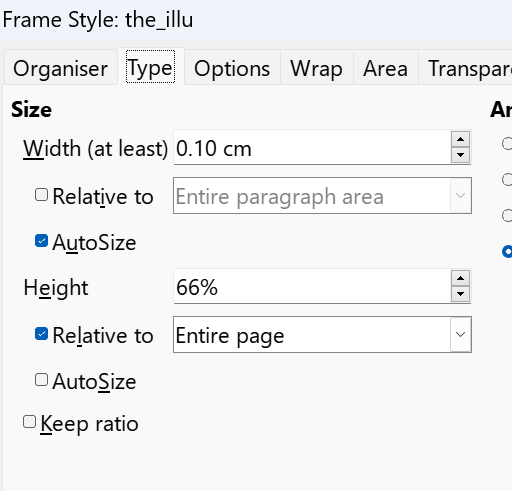Click the Height 66% input field

312,287
